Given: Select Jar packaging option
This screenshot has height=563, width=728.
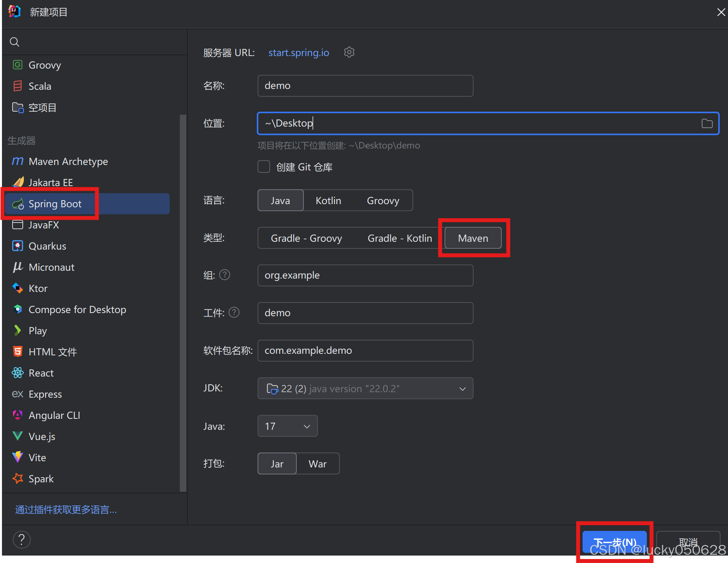Looking at the screenshot, I should pyautogui.click(x=277, y=463).
